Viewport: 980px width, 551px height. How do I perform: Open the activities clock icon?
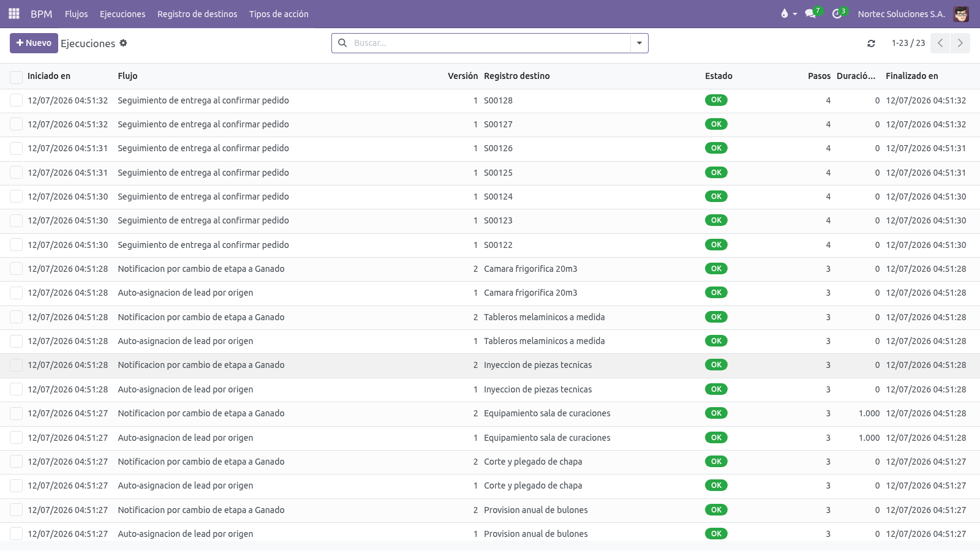point(837,13)
